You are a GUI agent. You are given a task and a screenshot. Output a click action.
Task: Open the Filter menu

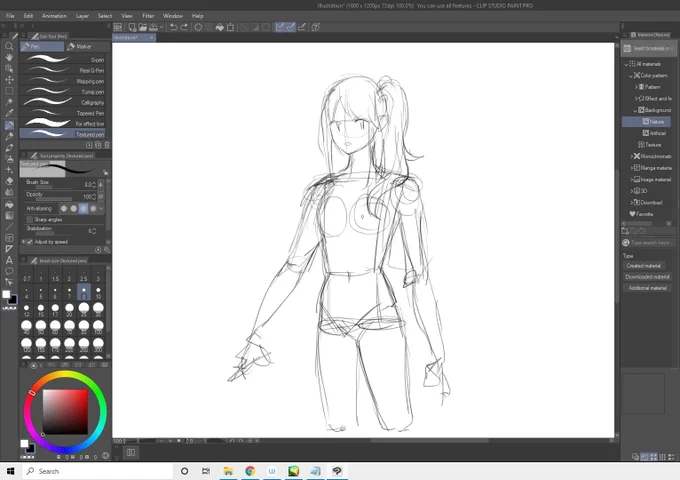(x=148, y=16)
